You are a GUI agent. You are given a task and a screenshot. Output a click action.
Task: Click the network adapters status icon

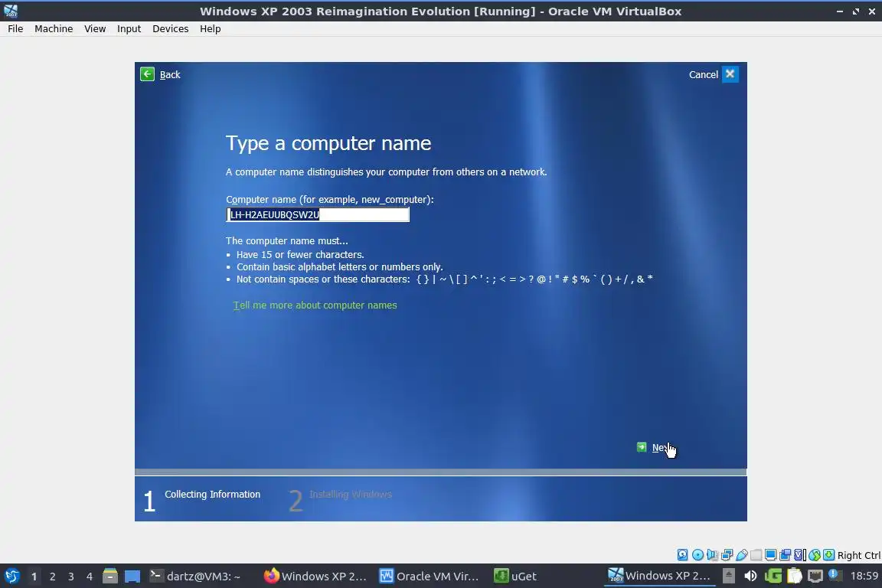pos(727,555)
